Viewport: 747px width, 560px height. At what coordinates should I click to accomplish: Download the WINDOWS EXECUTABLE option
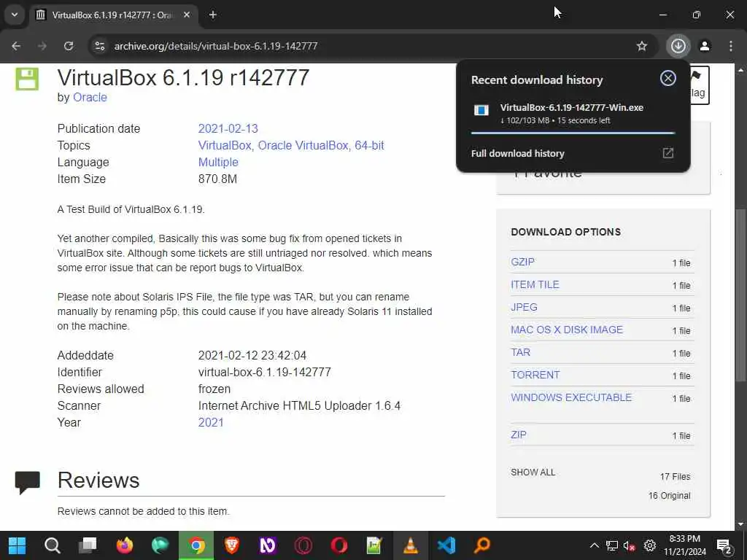point(571,397)
